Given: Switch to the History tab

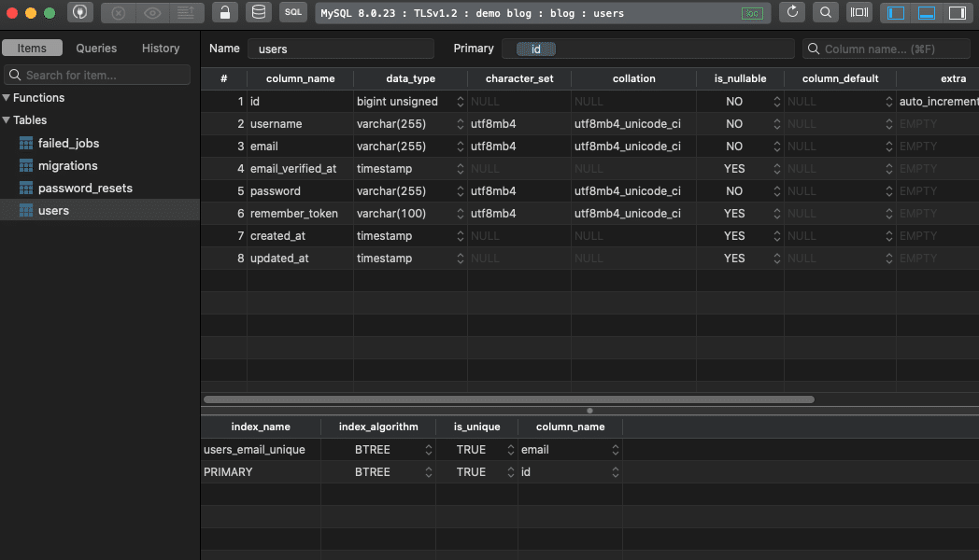Looking at the screenshot, I should point(161,48).
